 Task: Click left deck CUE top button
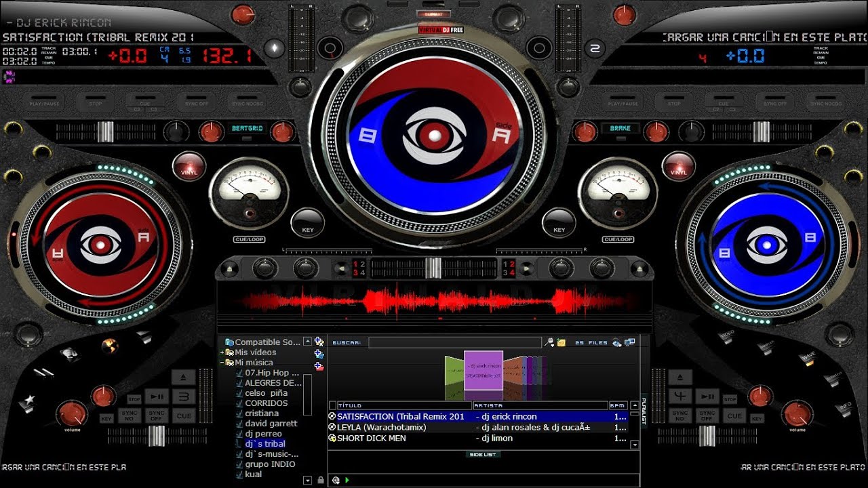(144, 103)
